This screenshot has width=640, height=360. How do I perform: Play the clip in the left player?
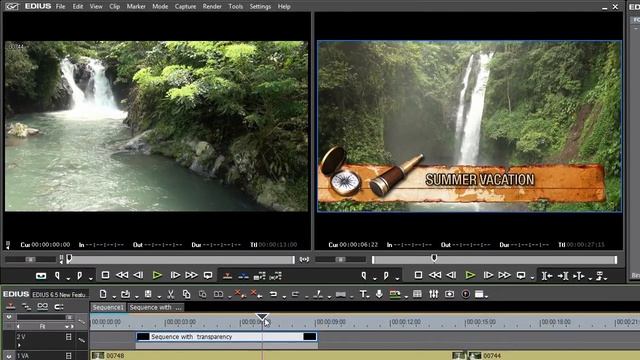157,275
